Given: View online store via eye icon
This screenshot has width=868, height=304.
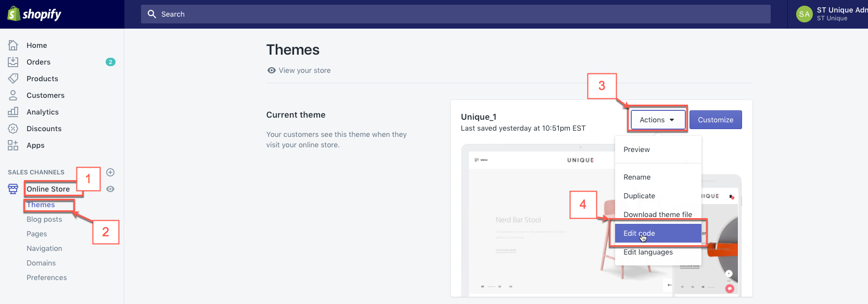Looking at the screenshot, I should (x=110, y=189).
